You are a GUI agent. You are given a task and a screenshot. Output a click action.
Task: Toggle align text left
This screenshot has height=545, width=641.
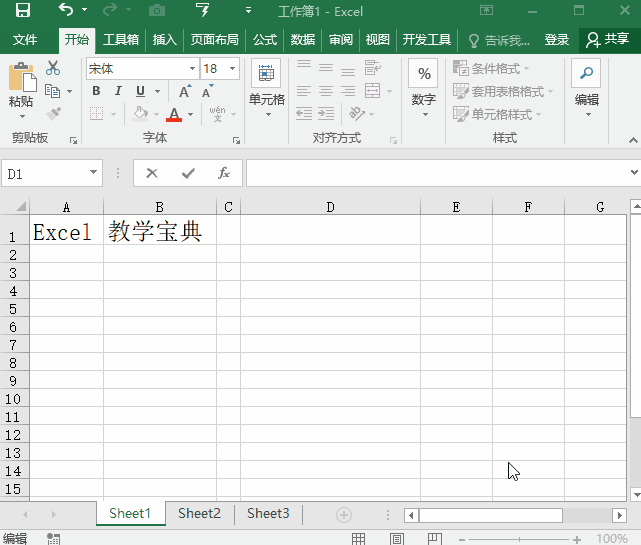pos(304,91)
